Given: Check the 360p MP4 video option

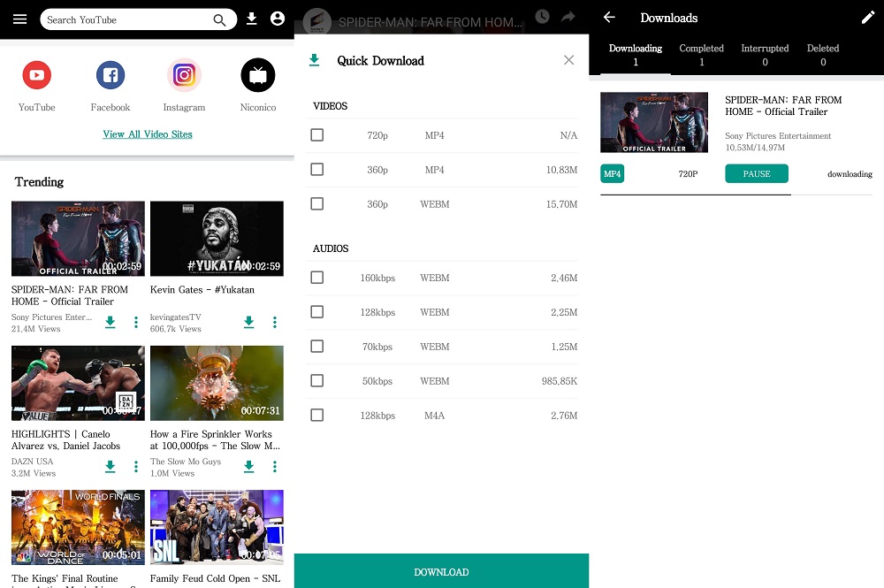Looking at the screenshot, I should pyautogui.click(x=316, y=169).
